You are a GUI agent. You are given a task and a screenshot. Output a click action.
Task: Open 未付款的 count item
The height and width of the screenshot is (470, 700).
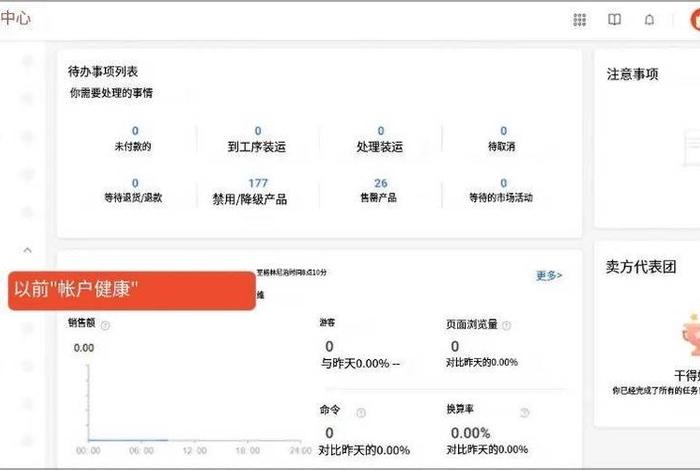tap(133, 139)
